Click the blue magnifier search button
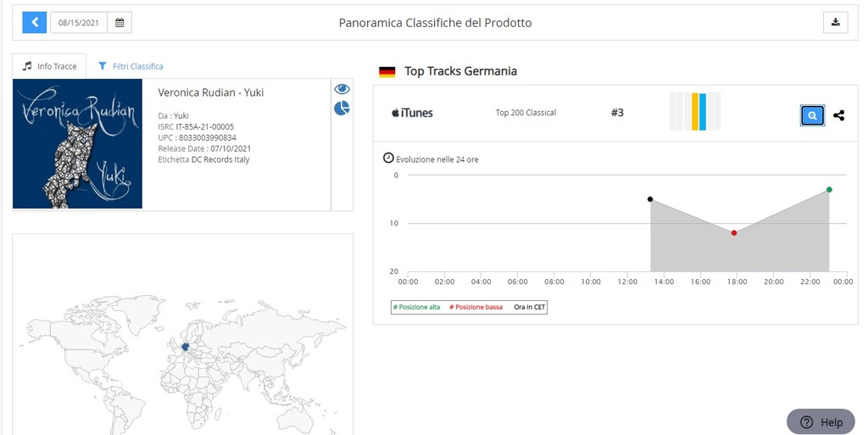This screenshot has height=435, width=868. 812,115
